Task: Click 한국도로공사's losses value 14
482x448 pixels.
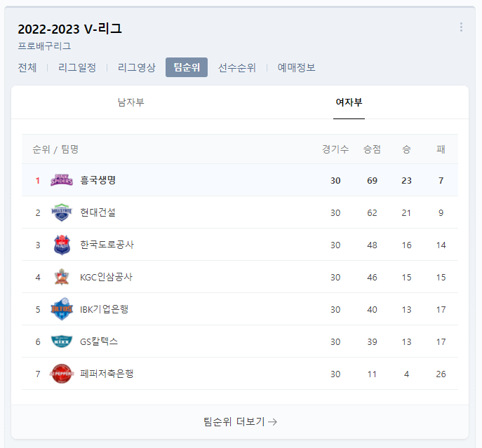Action: click(x=441, y=245)
